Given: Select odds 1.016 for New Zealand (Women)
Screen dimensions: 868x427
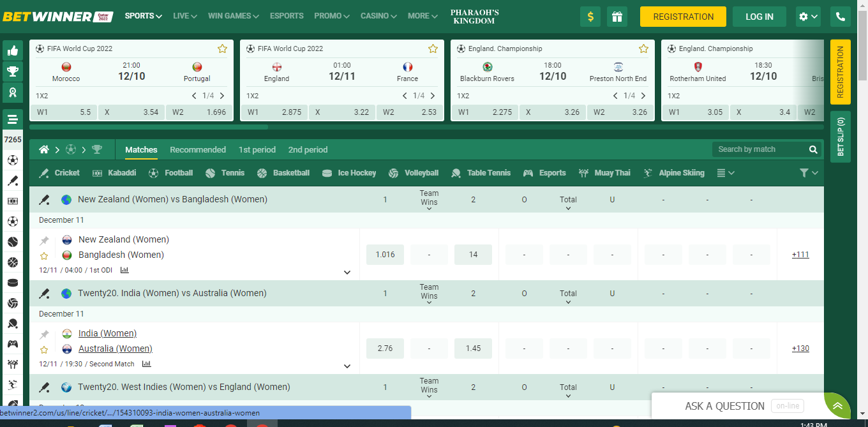Looking at the screenshot, I should pos(385,255).
